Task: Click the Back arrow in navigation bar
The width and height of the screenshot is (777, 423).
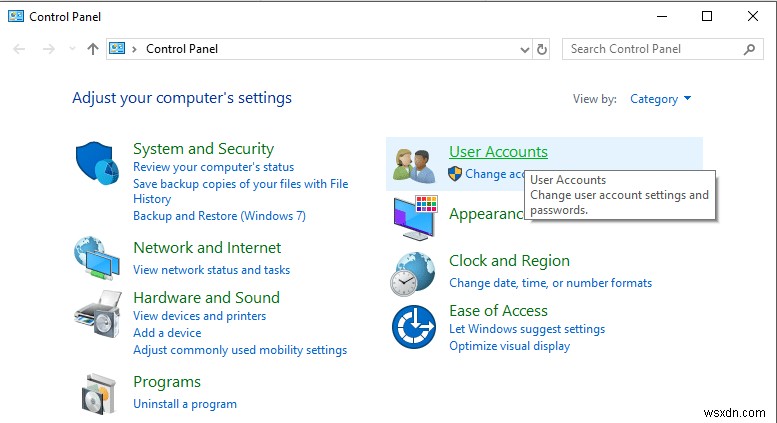Action: coord(19,49)
